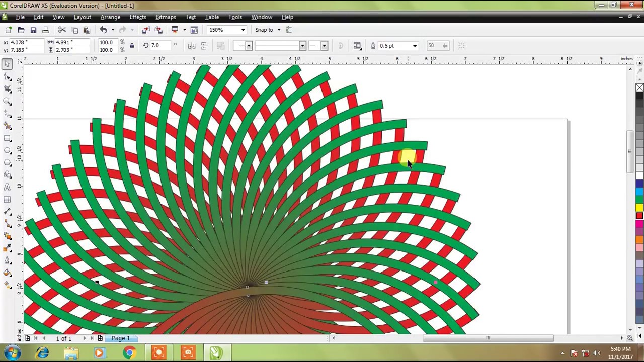
Task: Select the Basic Shapes tool
Action: tap(7, 175)
